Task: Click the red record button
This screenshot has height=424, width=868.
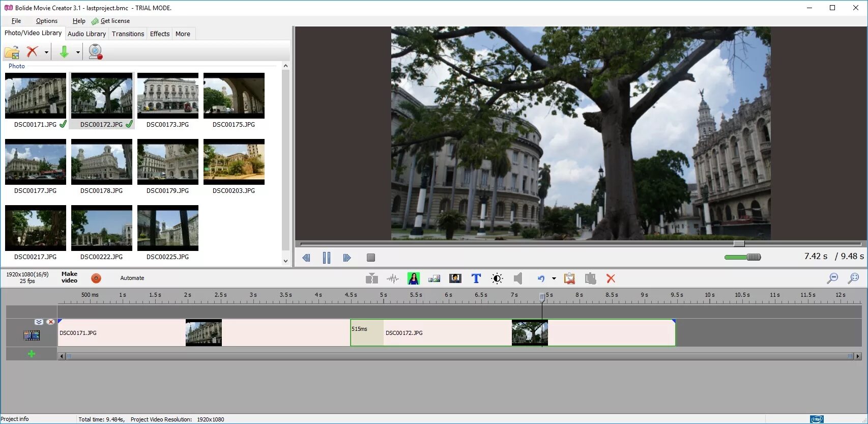Action: click(96, 278)
